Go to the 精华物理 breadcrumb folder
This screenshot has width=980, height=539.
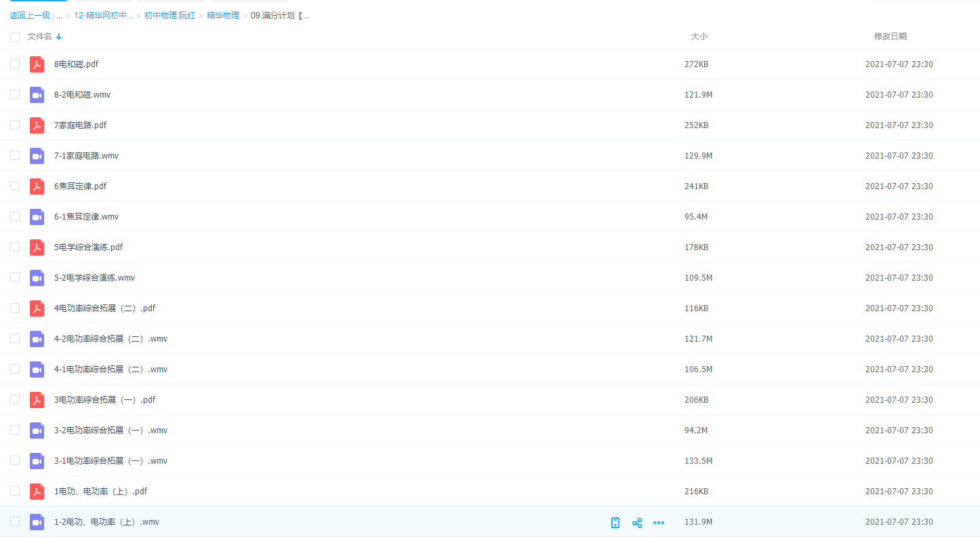pyautogui.click(x=223, y=16)
